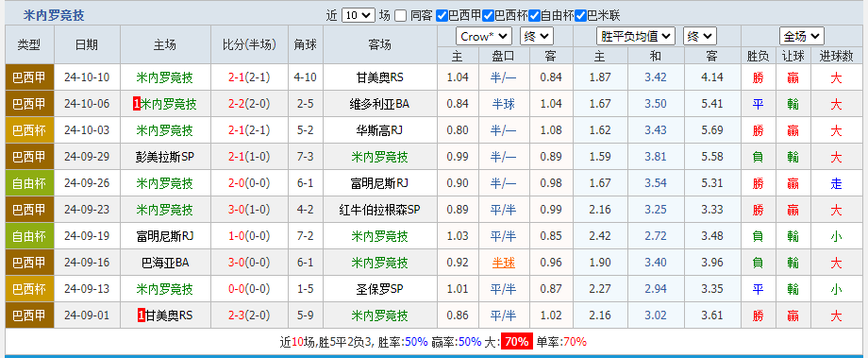Click orange 半球 handicap in 巴海亚BA row
Viewport: 868px width, 358px height.
pos(503,263)
